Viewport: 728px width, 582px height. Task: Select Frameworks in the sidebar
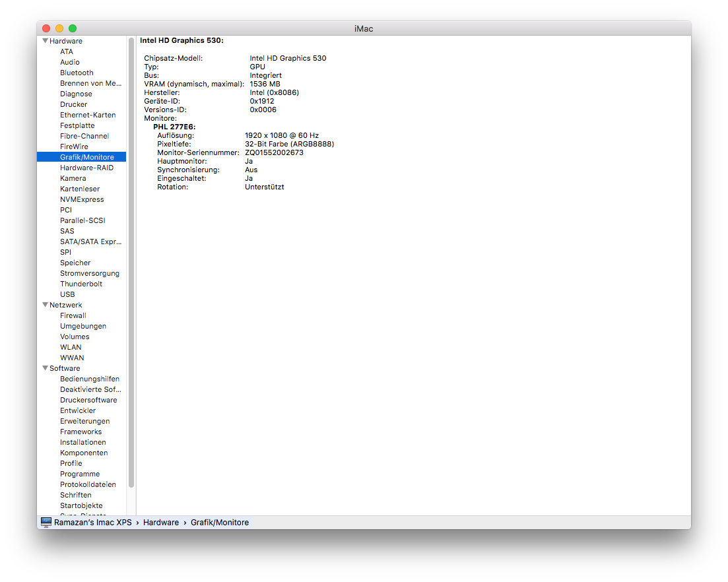pos(81,432)
